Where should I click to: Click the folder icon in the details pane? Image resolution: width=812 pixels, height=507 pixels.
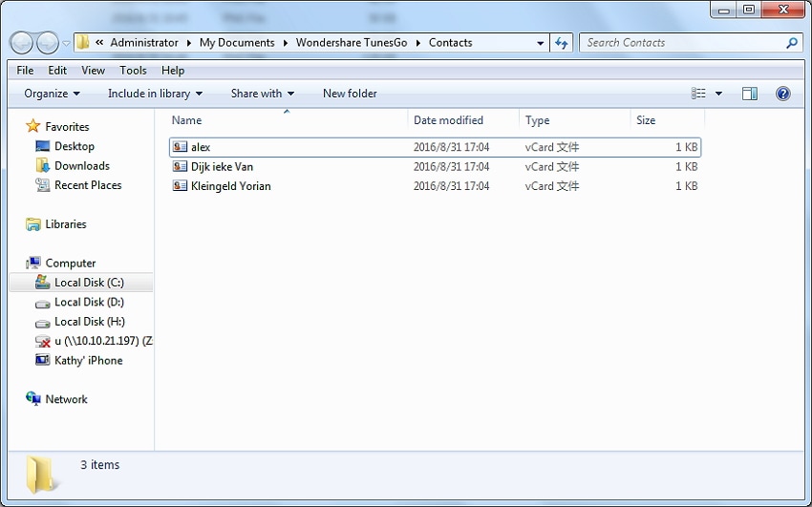40,474
